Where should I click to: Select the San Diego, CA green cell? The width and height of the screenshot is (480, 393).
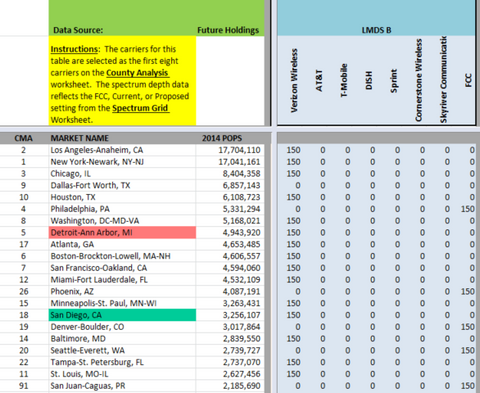(122, 315)
